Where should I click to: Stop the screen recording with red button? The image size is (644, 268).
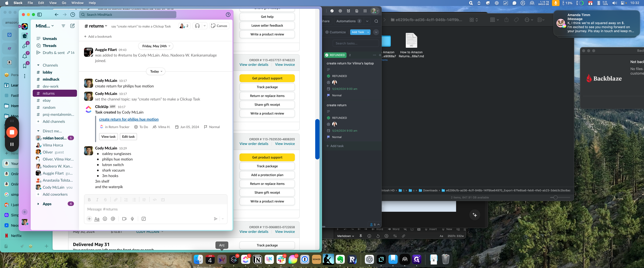(x=12, y=132)
